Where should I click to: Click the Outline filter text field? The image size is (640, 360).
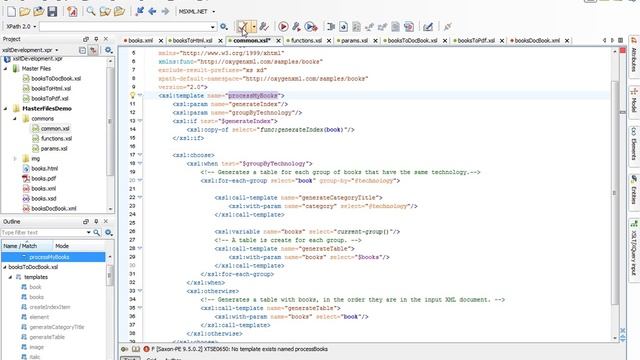43,232
